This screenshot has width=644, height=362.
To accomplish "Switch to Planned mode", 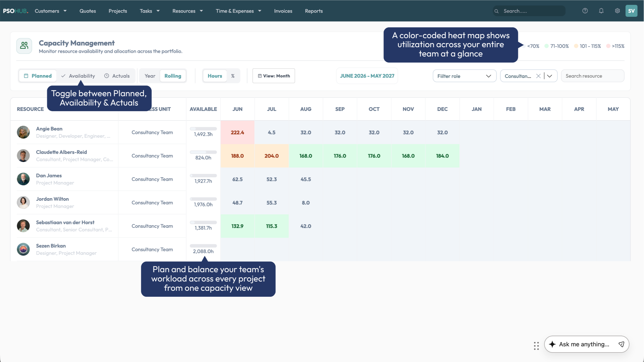I will click(38, 76).
